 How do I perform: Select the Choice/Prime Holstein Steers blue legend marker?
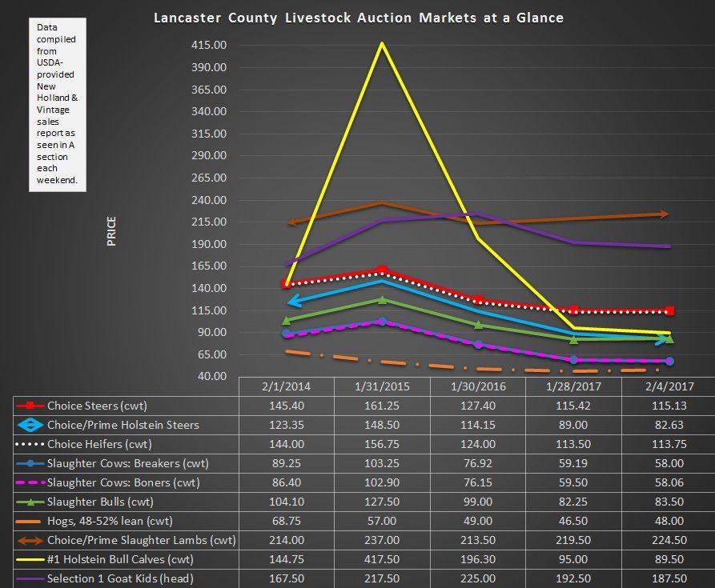click(30, 425)
